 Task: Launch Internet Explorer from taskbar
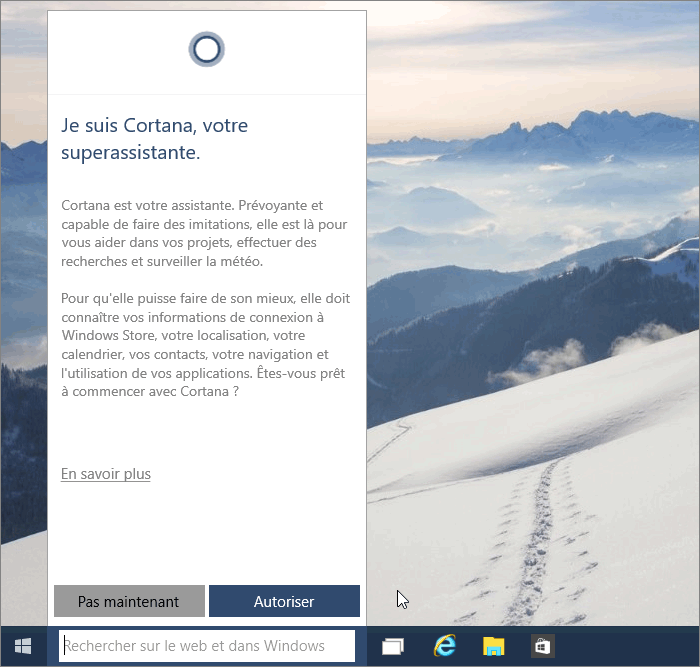(445, 646)
